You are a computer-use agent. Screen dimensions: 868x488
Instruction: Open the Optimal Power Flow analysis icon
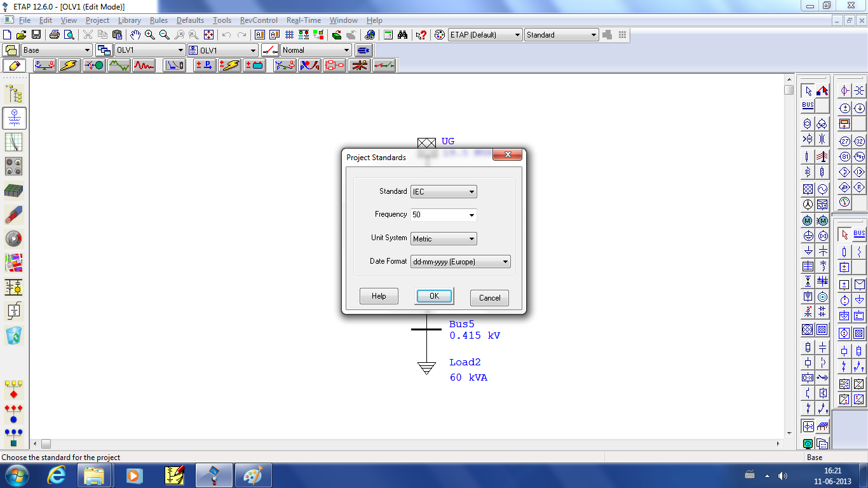coord(309,65)
